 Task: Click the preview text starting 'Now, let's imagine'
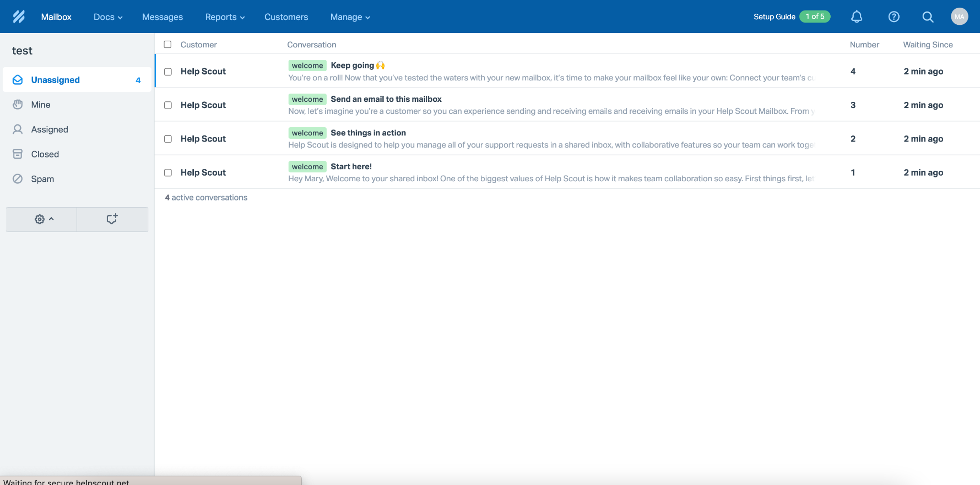pyautogui.click(x=551, y=111)
